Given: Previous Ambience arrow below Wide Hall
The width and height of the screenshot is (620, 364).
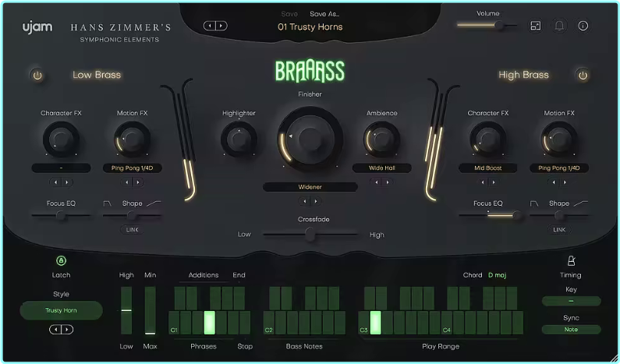Looking at the screenshot, I should pyautogui.click(x=377, y=182).
